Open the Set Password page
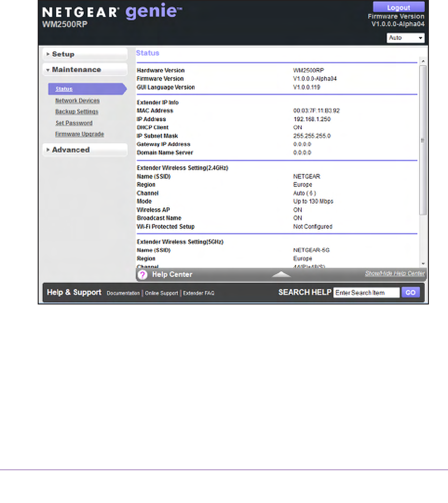The height and width of the screenshot is (503, 448). click(x=74, y=123)
